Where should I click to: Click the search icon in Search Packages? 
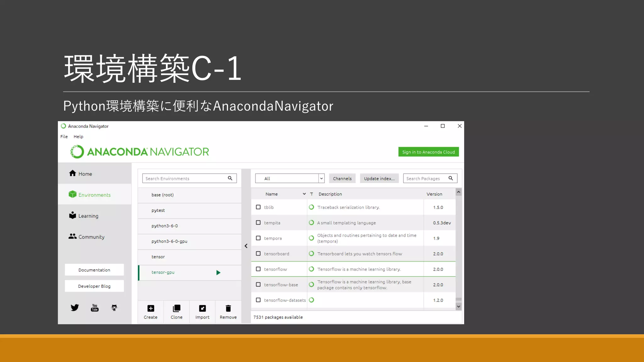[x=451, y=178]
